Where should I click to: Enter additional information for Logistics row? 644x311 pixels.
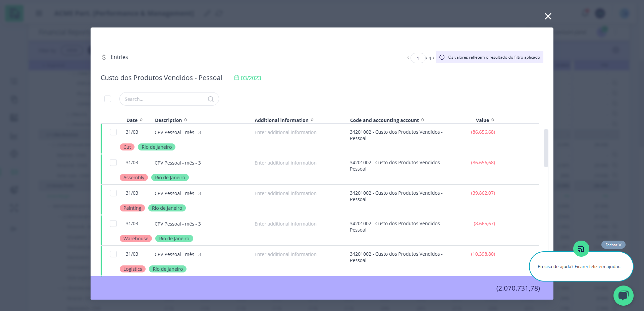(285, 254)
